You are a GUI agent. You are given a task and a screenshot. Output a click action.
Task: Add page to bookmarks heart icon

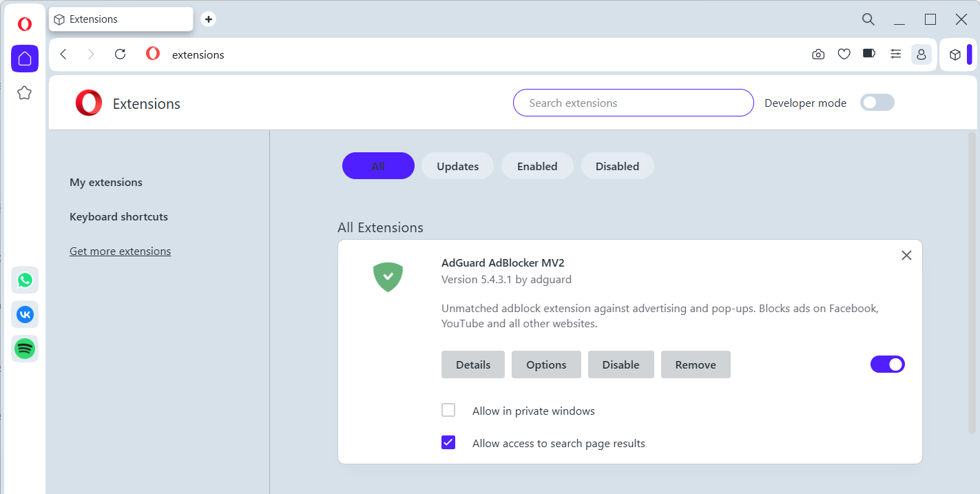(844, 54)
